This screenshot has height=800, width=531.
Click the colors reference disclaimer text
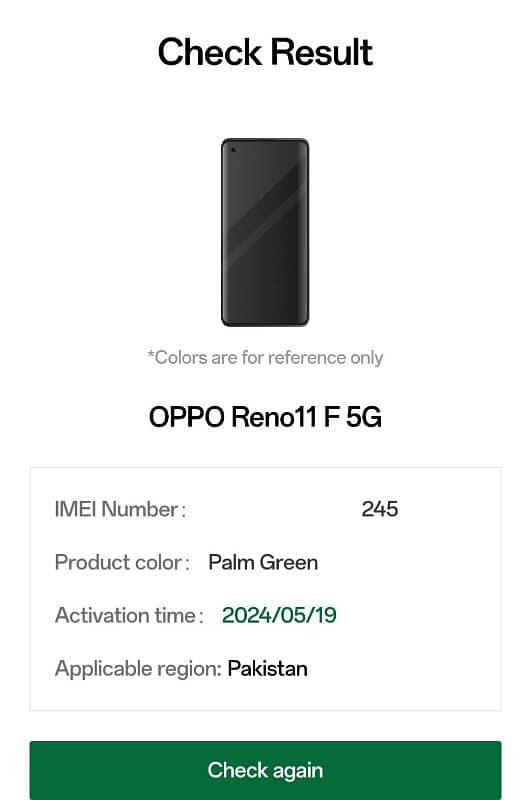pos(265,358)
